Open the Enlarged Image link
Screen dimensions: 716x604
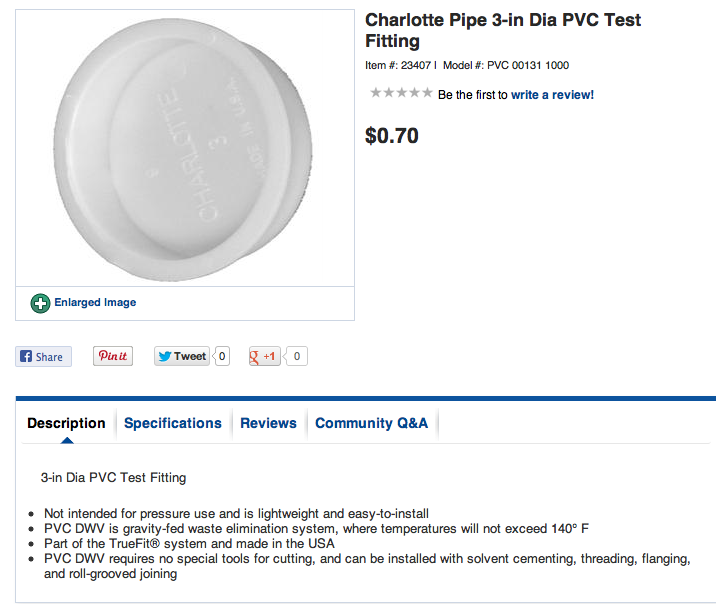pyautogui.click(x=95, y=303)
